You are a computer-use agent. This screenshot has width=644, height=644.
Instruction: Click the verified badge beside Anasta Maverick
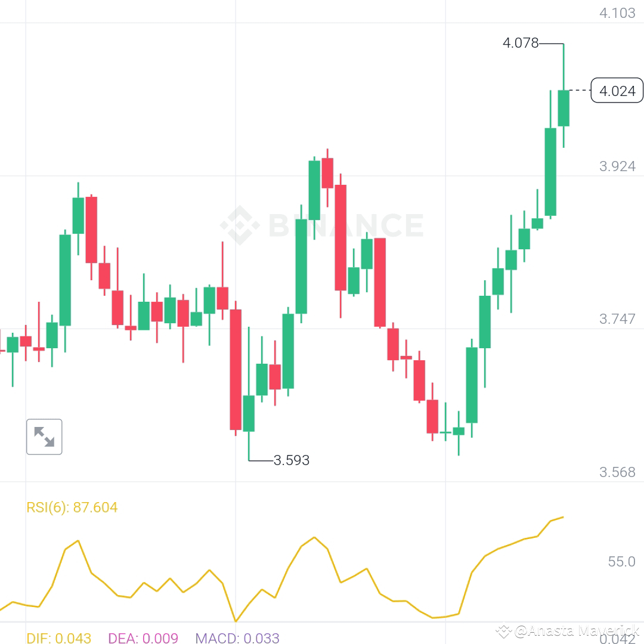pyautogui.click(x=504, y=629)
